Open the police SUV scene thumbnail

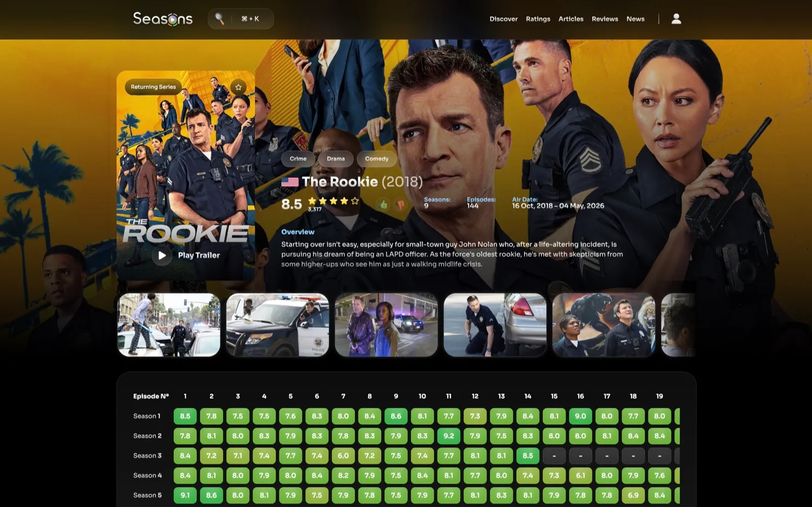point(278,325)
